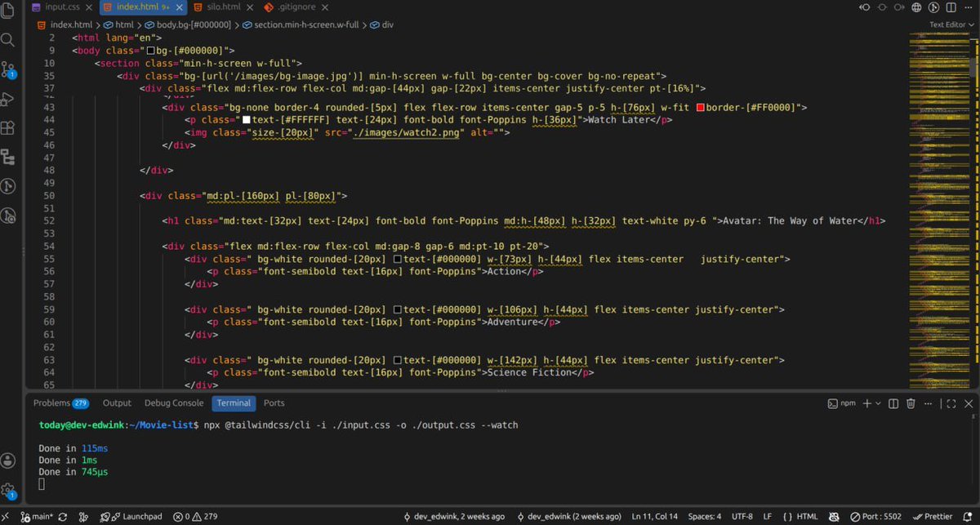This screenshot has width=980, height=525.
Task: Click blame 'dev_edwink, 2 weeks ago' item
Action: (x=454, y=517)
